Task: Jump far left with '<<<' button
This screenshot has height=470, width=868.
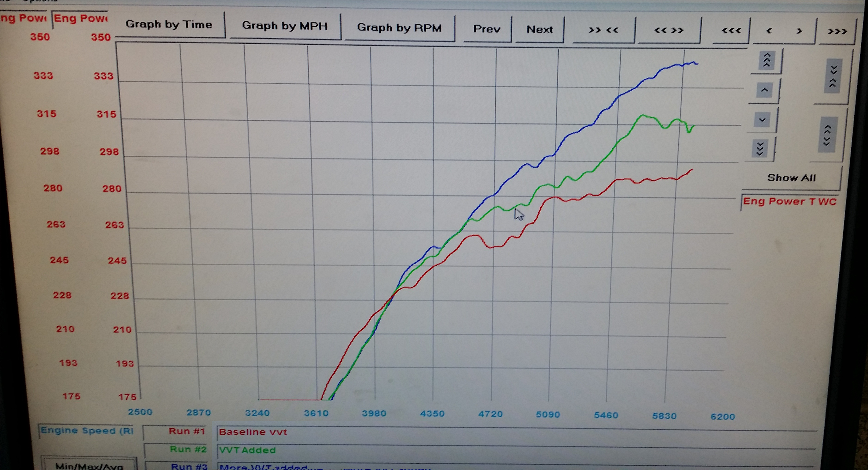Action: pyautogui.click(x=731, y=31)
